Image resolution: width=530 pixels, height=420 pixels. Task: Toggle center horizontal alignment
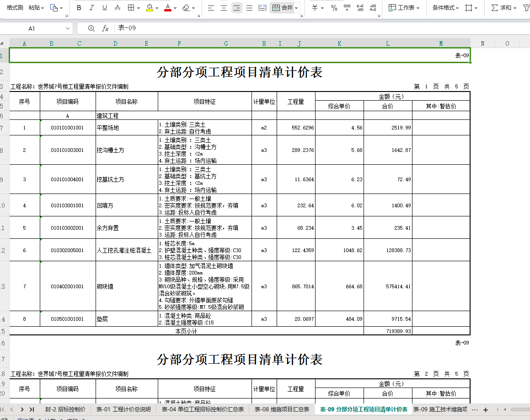click(x=224, y=8)
